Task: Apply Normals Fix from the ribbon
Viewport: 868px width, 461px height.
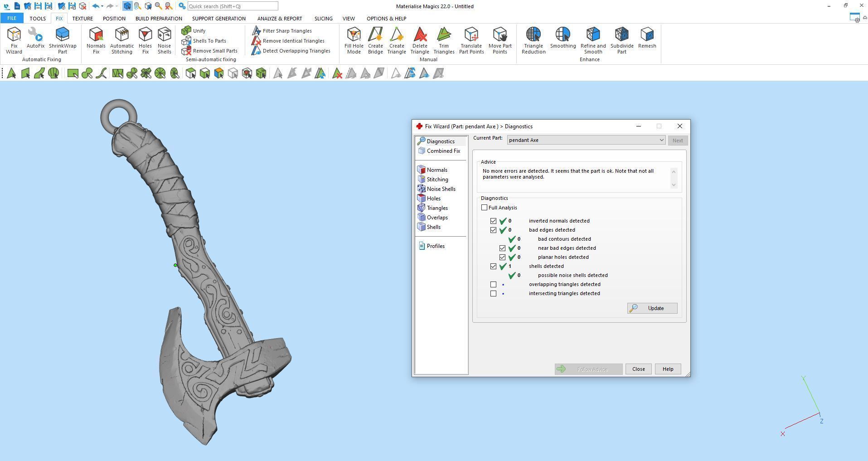Action: coord(96,40)
